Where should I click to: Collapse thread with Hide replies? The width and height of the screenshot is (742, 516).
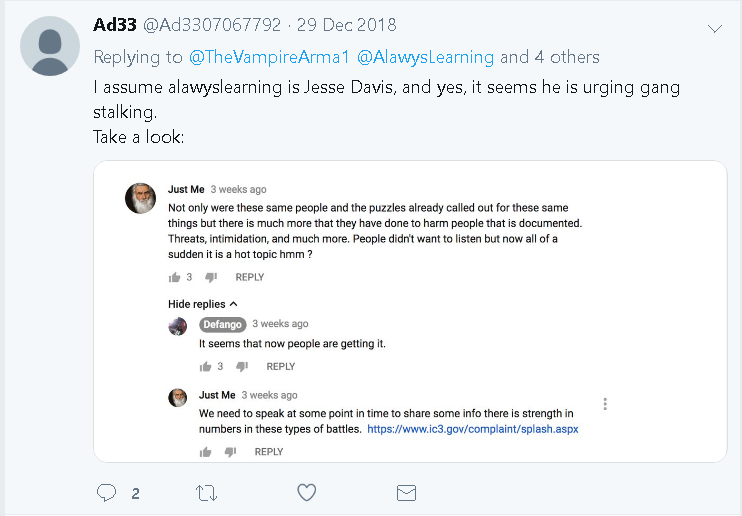203,303
